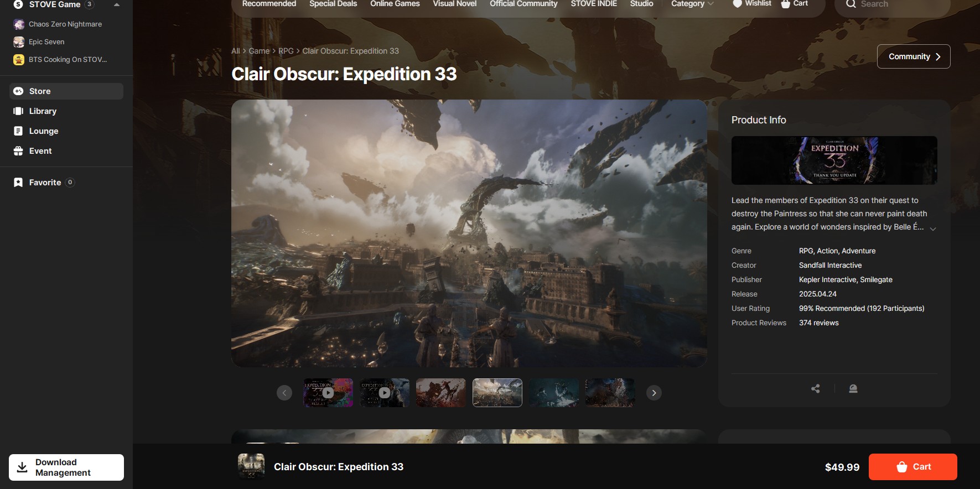Viewport: 980px width, 489px height.
Task: Click the 'Game' breadcrumb link
Action: pos(259,51)
